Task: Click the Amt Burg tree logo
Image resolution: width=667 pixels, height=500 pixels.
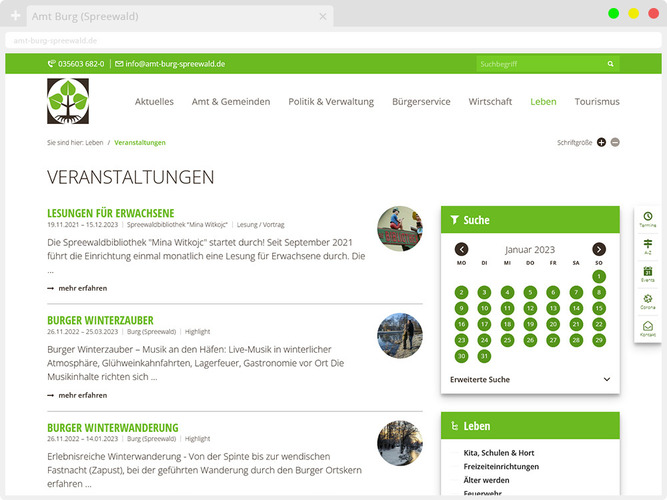Action: 68,101
